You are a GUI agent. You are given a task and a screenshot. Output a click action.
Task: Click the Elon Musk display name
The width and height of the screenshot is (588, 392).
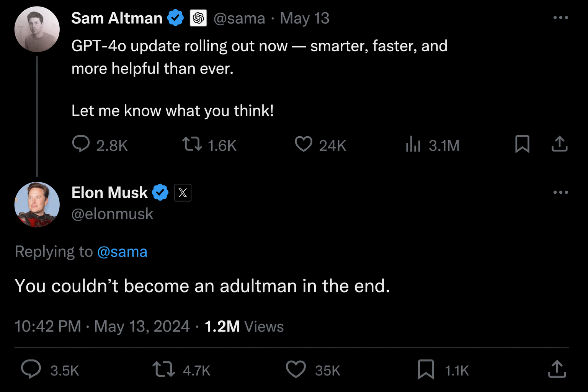pyautogui.click(x=109, y=193)
